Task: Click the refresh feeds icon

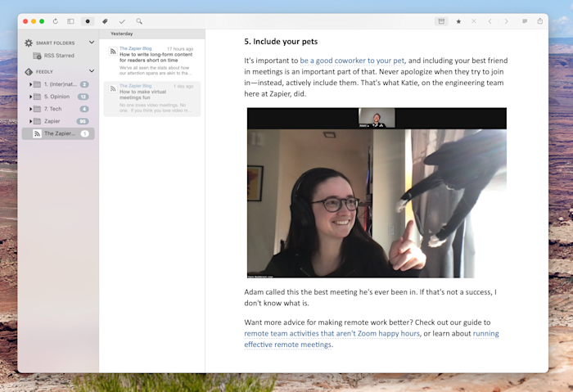Action: [55, 21]
